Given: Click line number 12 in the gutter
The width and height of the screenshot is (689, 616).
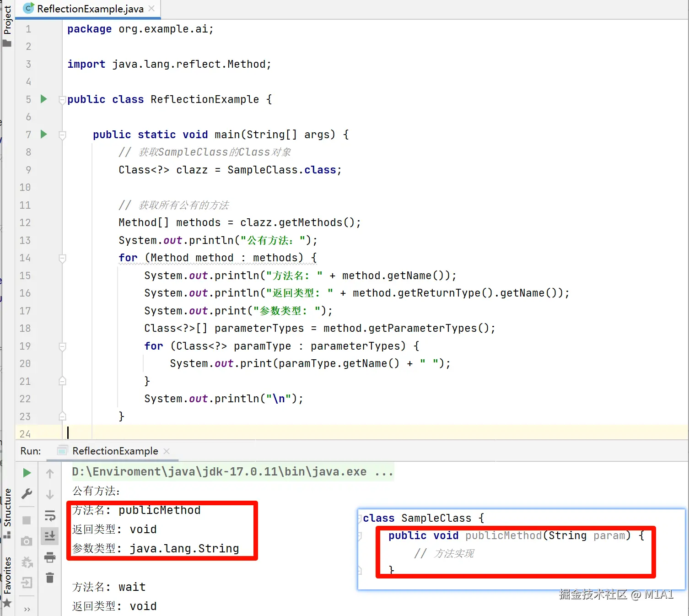Looking at the screenshot, I should (25, 223).
